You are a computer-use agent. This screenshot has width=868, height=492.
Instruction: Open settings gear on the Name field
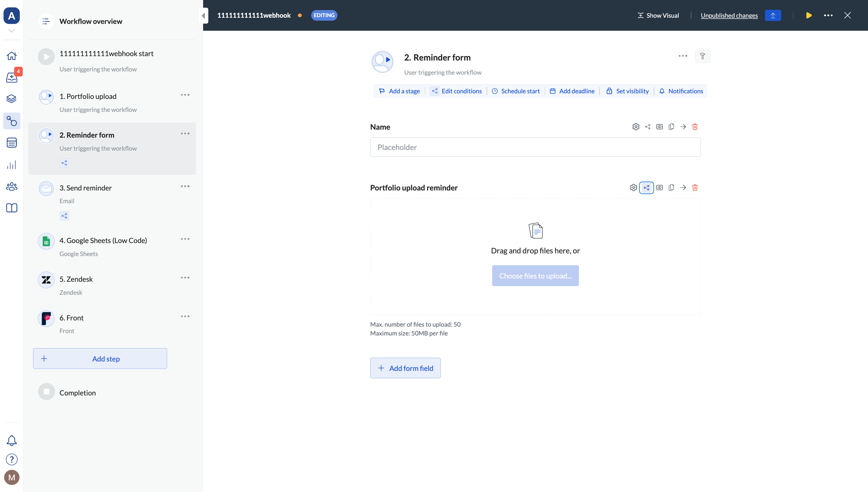[x=636, y=127]
